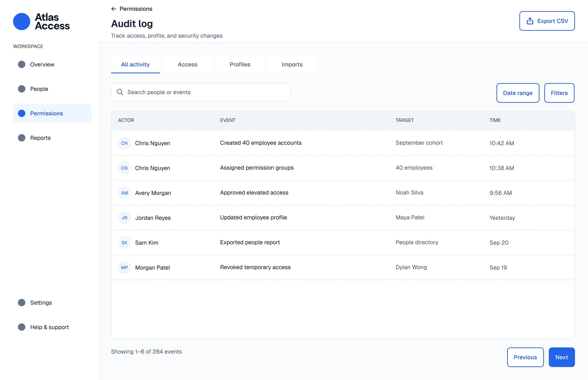Screen dimensions: 588x380
Task: Open Overview in the sidebar
Action: tap(52, 65)
